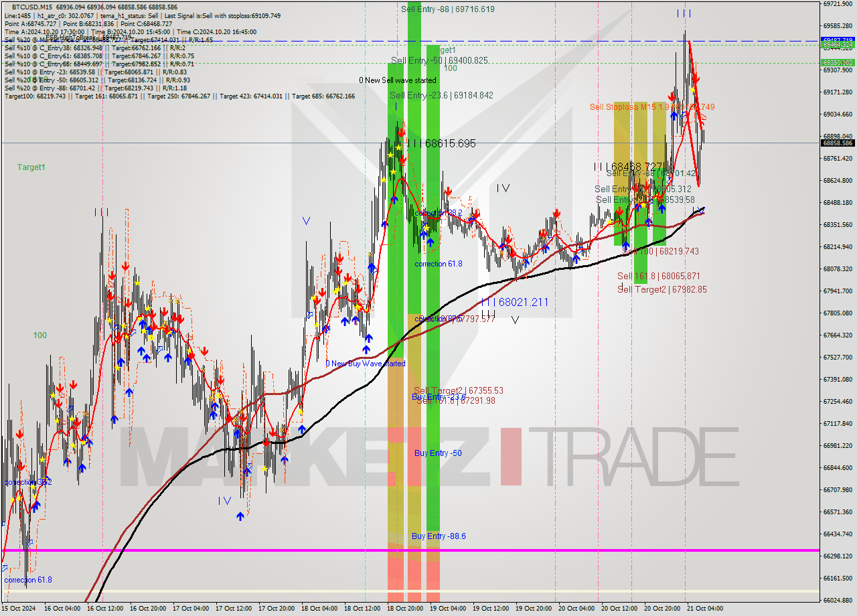Select the 'Sell 161.8 | 67291.98' label

(x=456, y=400)
